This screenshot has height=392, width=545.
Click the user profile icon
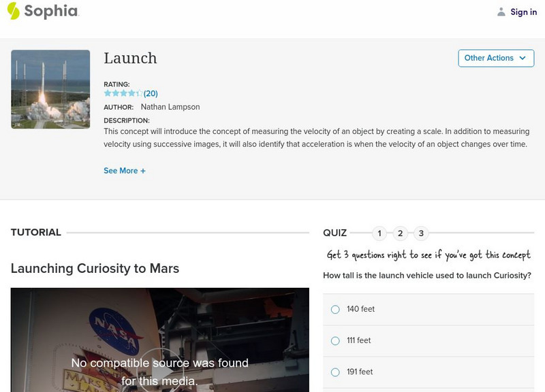[501, 12]
